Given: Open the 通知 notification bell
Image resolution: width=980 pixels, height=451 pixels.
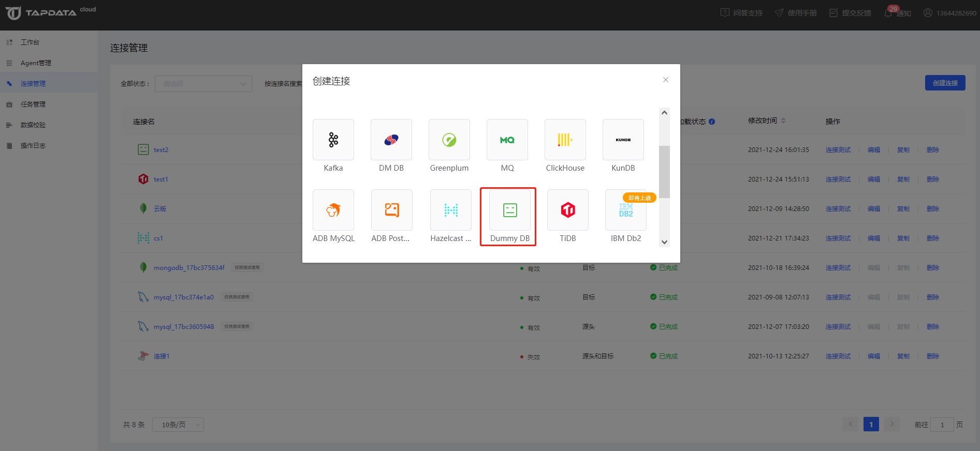Looking at the screenshot, I should (897, 12).
